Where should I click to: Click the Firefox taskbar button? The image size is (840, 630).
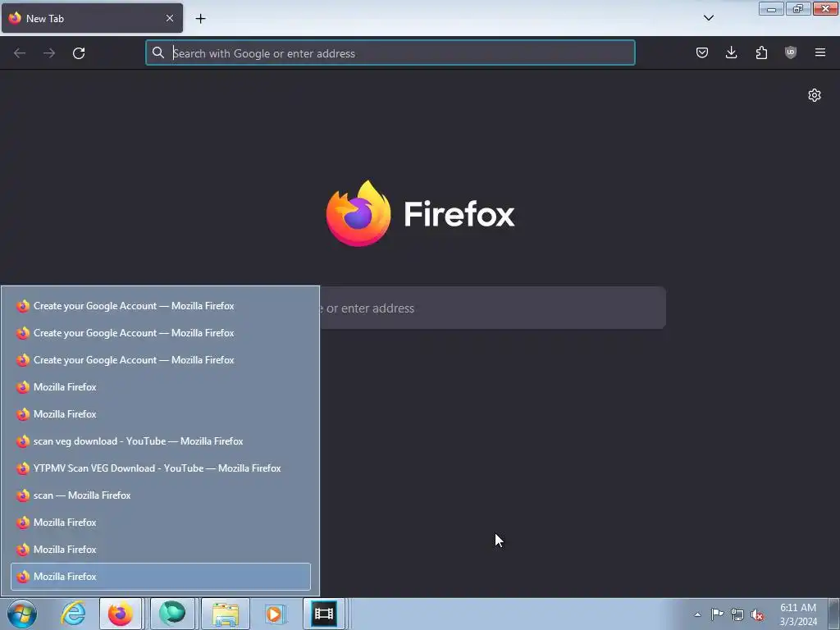point(121,614)
